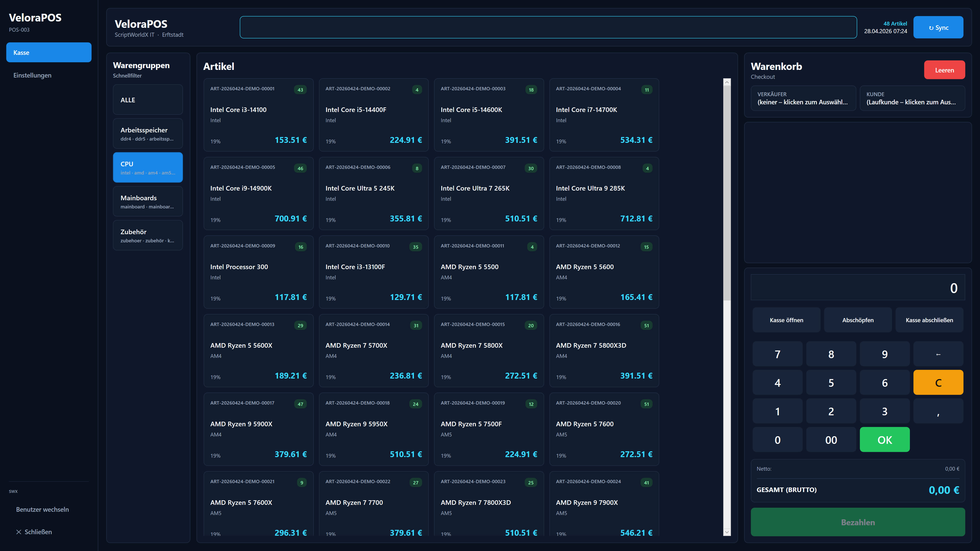The image size is (980, 551).
Task: Tap numpad key 1
Action: pos(778,411)
